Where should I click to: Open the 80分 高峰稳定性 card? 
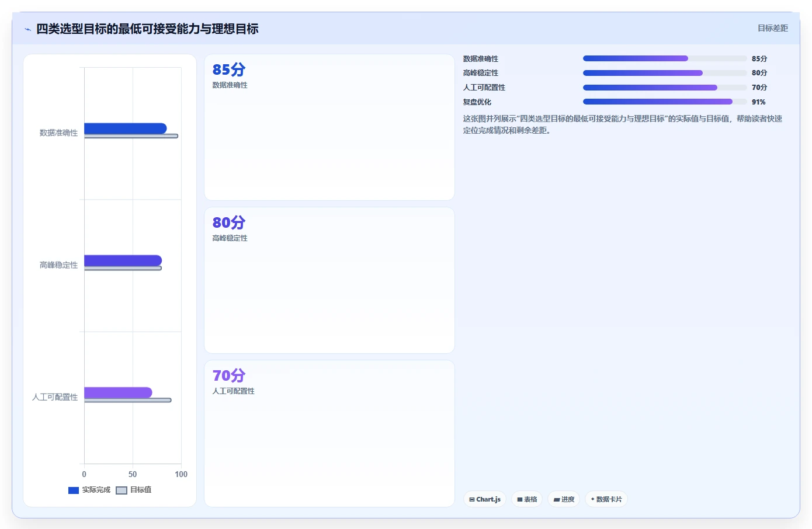(x=329, y=280)
